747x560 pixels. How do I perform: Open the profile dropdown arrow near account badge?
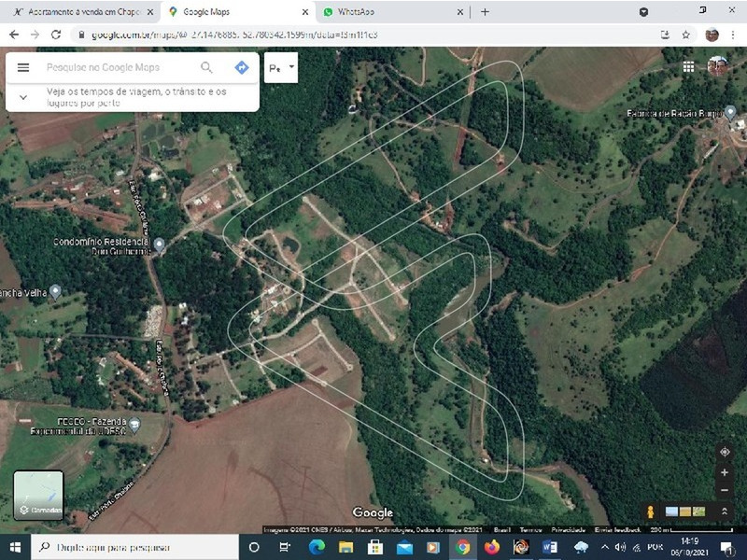pyautogui.click(x=290, y=67)
